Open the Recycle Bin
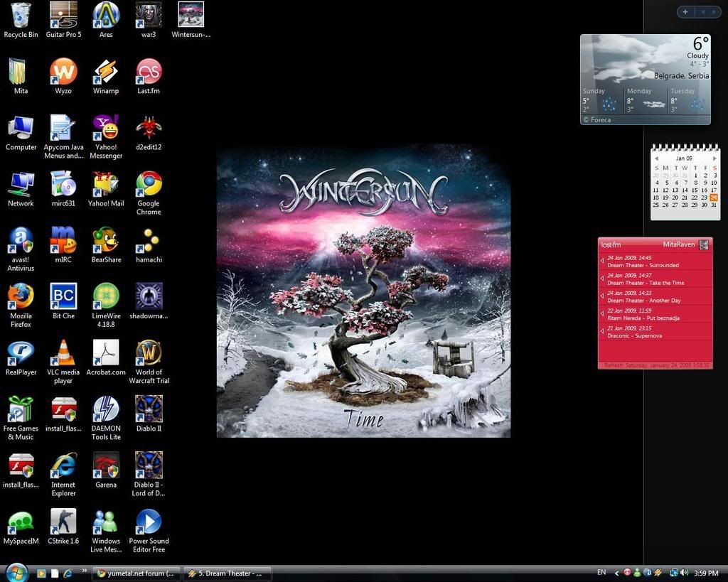The height and width of the screenshot is (582, 728). (x=21, y=16)
